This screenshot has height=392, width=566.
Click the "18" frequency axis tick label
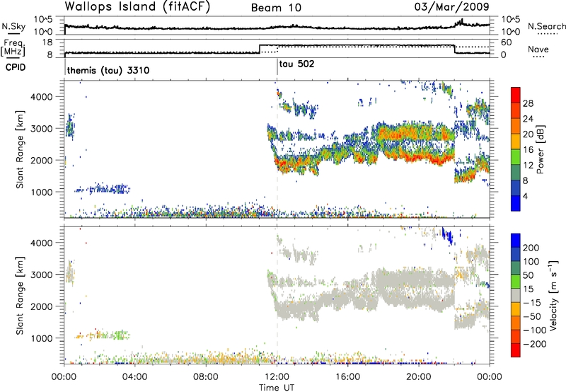(x=47, y=42)
